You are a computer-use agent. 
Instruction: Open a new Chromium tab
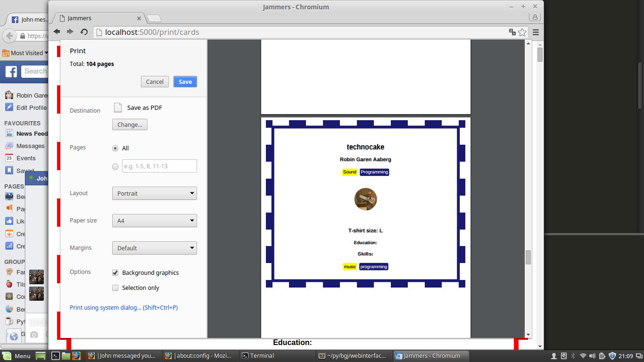[x=154, y=18]
